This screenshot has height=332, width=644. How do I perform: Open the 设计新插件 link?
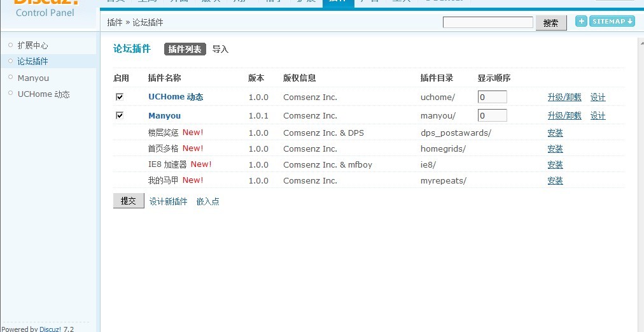click(169, 201)
